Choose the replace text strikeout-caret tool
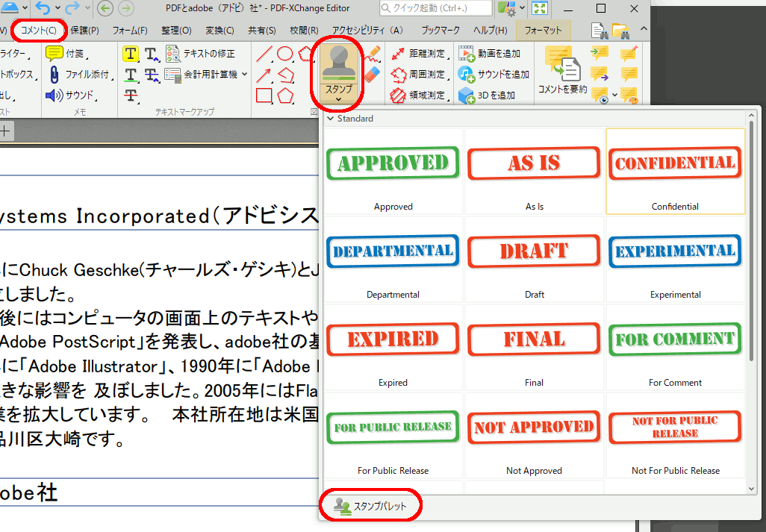Image resolution: width=766 pixels, height=532 pixels. pyautogui.click(x=152, y=74)
